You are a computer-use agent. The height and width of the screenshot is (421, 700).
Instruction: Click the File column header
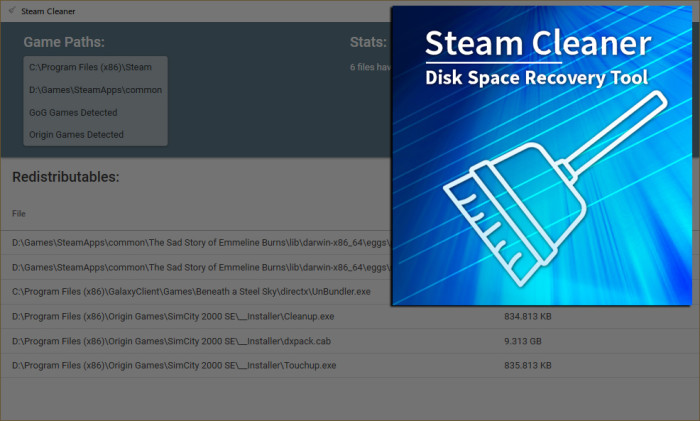tap(19, 213)
